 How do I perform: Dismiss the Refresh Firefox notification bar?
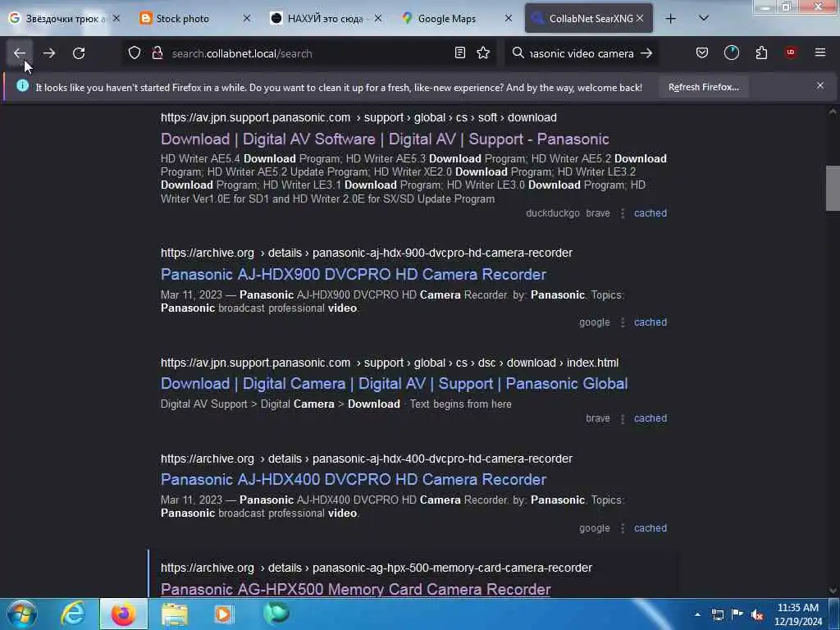pyautogui.click(x=820, y=85)
